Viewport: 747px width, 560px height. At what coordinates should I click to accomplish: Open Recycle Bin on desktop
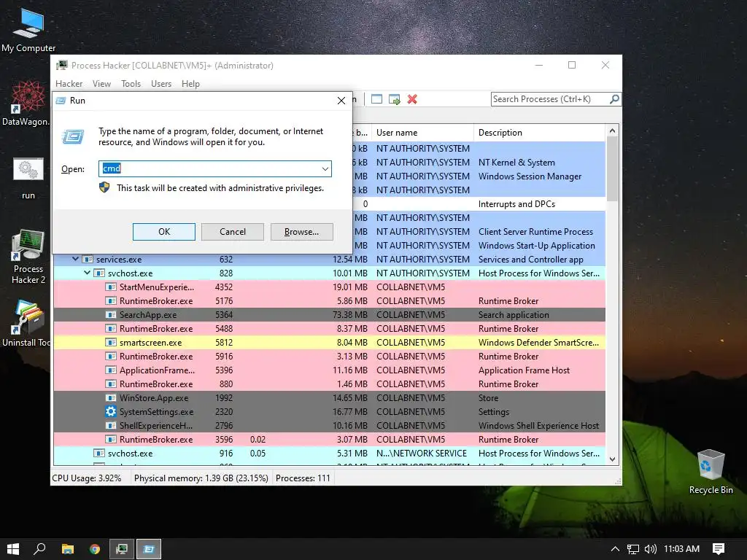[711, 472]
